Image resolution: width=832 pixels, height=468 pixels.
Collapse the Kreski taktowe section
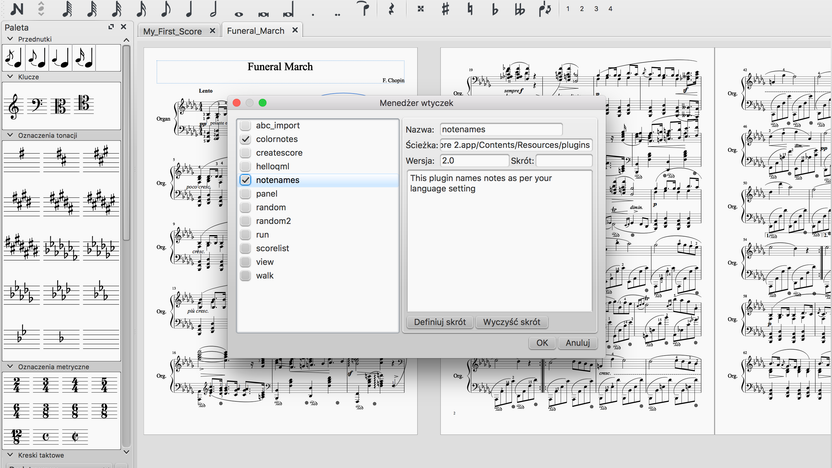coord(10,455)
